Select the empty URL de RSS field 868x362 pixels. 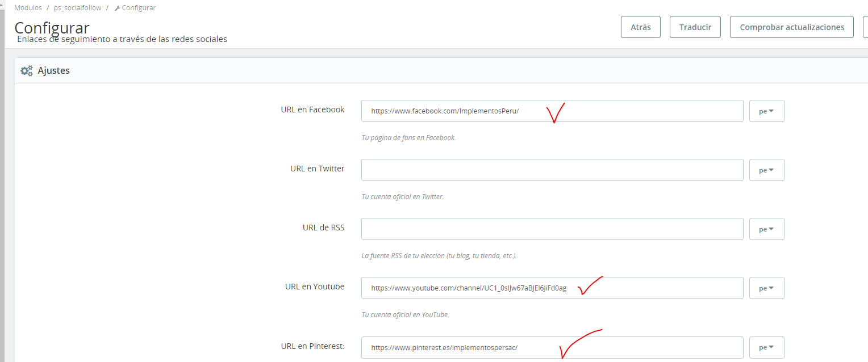552,229
